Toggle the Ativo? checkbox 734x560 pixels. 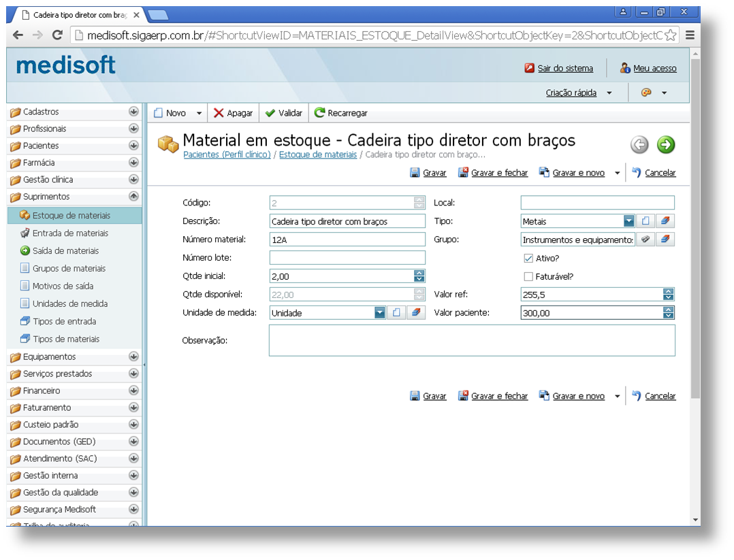click(528, 259)
